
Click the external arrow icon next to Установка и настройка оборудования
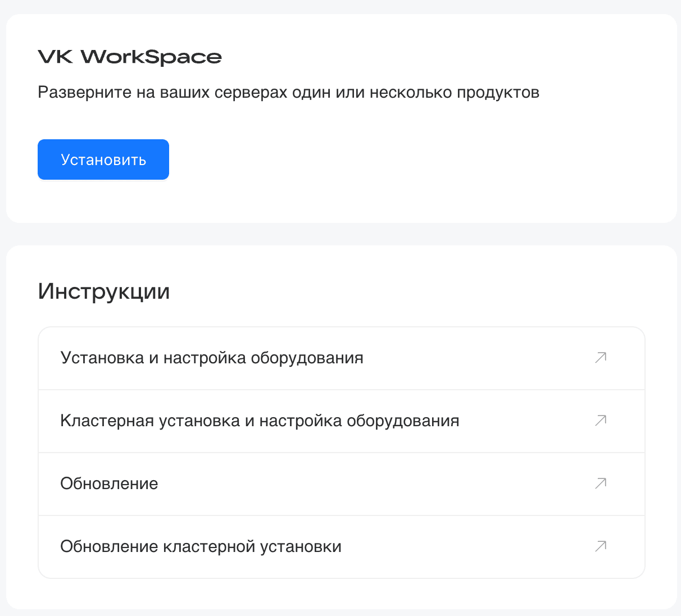601,358
